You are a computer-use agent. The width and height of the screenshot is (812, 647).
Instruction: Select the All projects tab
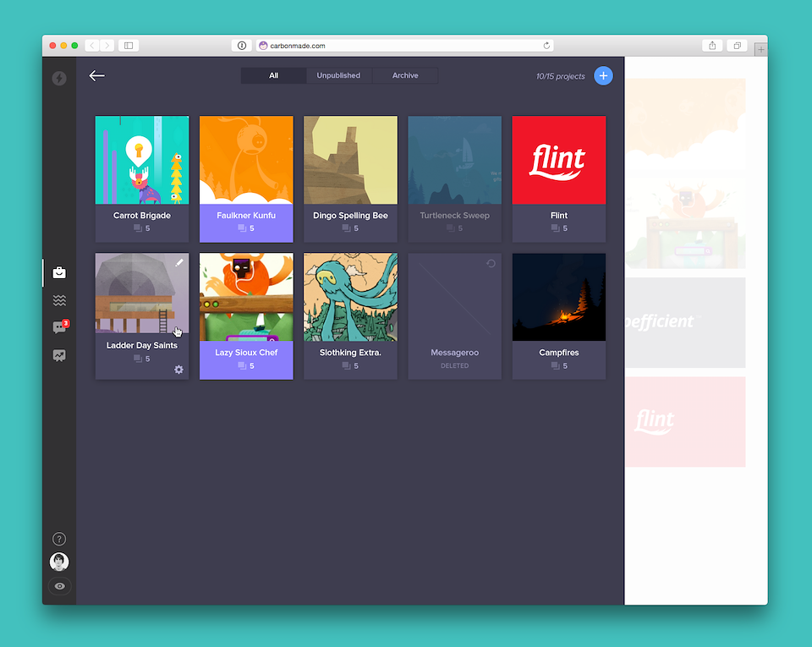pos(273,76)
